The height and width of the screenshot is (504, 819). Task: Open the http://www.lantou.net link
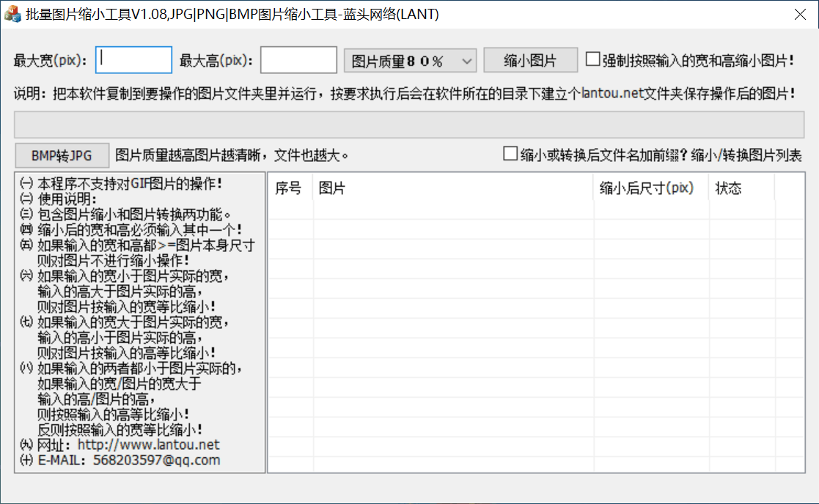coord(149,445)
